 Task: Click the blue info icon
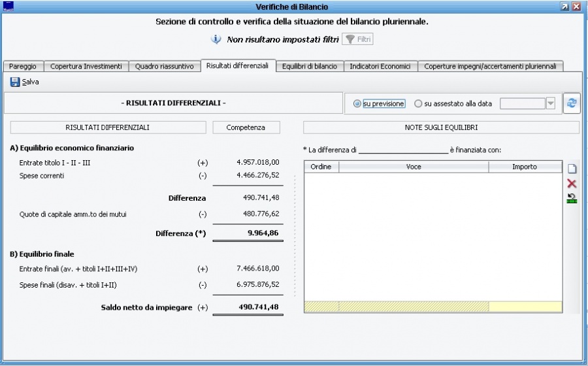click(216, 39)
